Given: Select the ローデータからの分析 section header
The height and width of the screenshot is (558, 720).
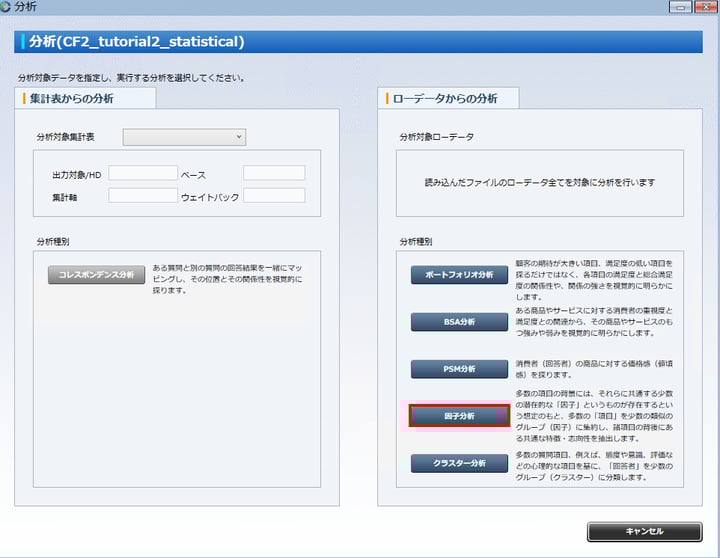Looking at the screenshot, I should pyautogui.click(x=450, y=98).
